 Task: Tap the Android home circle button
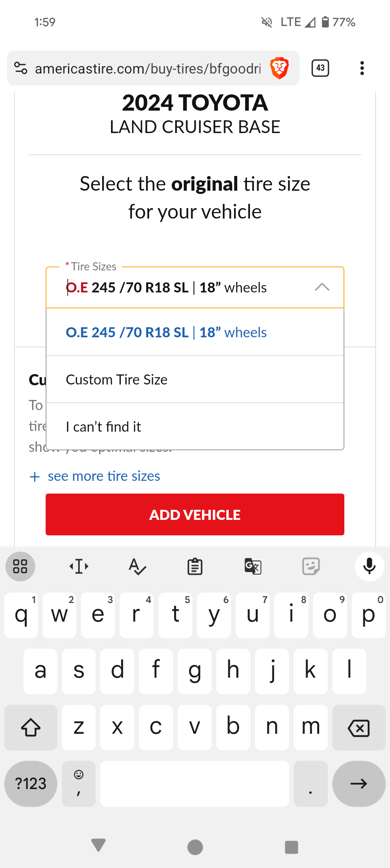(x=195, y=847)
